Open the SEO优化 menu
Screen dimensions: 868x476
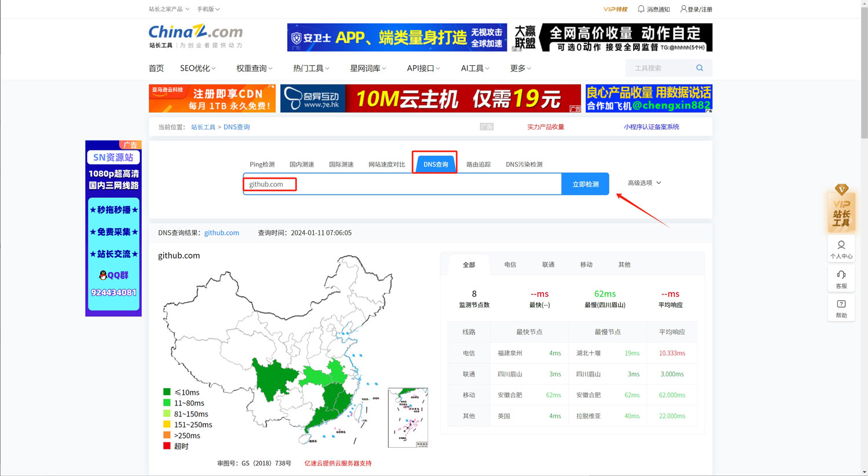[x=198, y=68]
